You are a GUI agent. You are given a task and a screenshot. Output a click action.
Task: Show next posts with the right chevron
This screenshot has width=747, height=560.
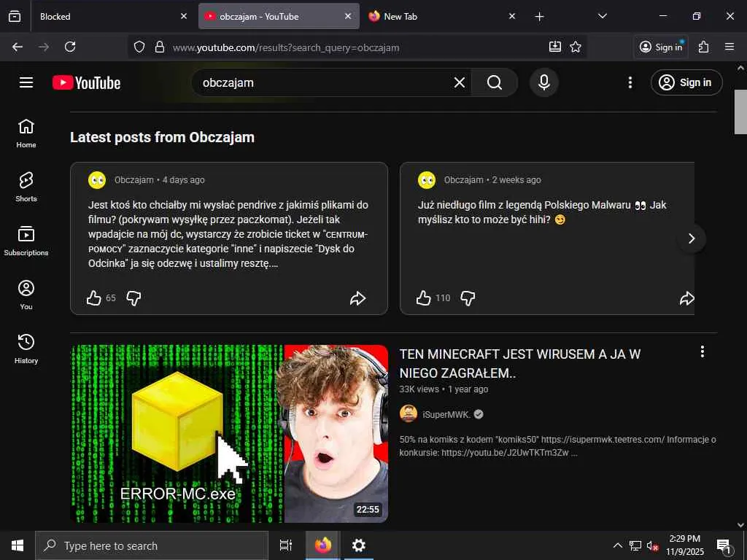coord(692,238)
